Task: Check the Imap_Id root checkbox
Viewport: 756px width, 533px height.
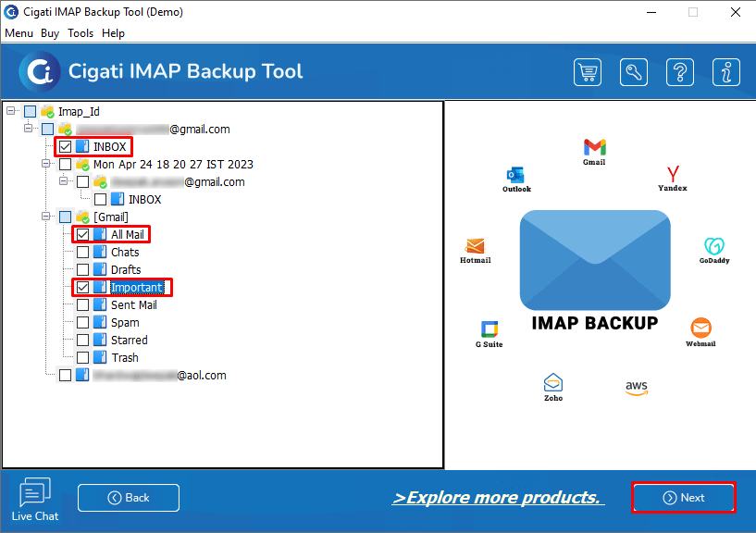Action: (30, 111)
